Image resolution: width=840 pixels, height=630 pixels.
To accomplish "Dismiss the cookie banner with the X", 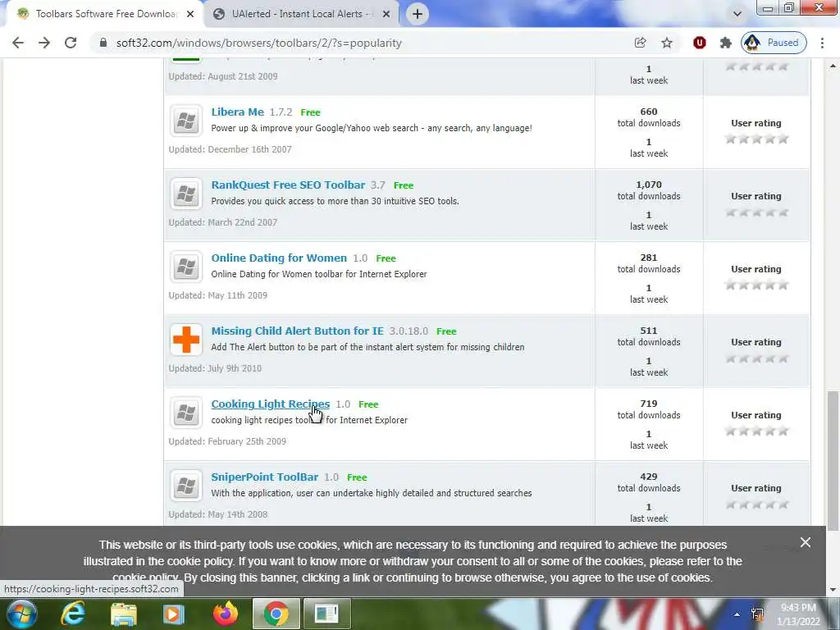I will coord(806,543).
